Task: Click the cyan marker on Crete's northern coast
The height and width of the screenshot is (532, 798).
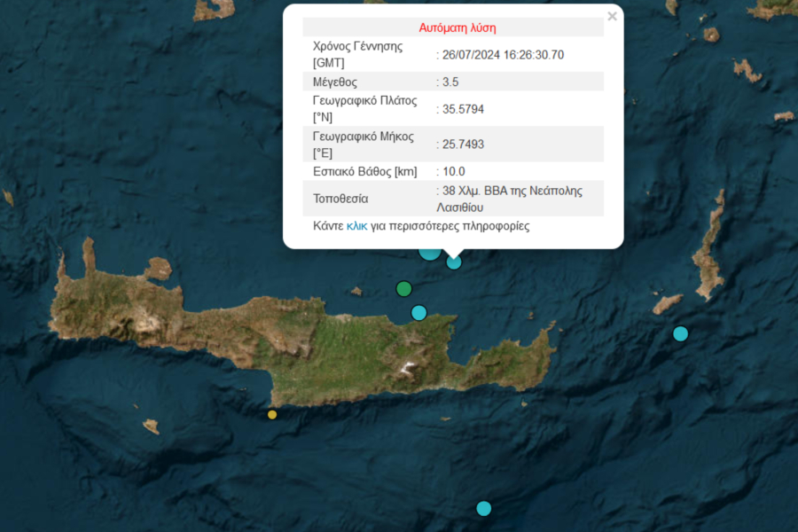Action: (419, 312)
